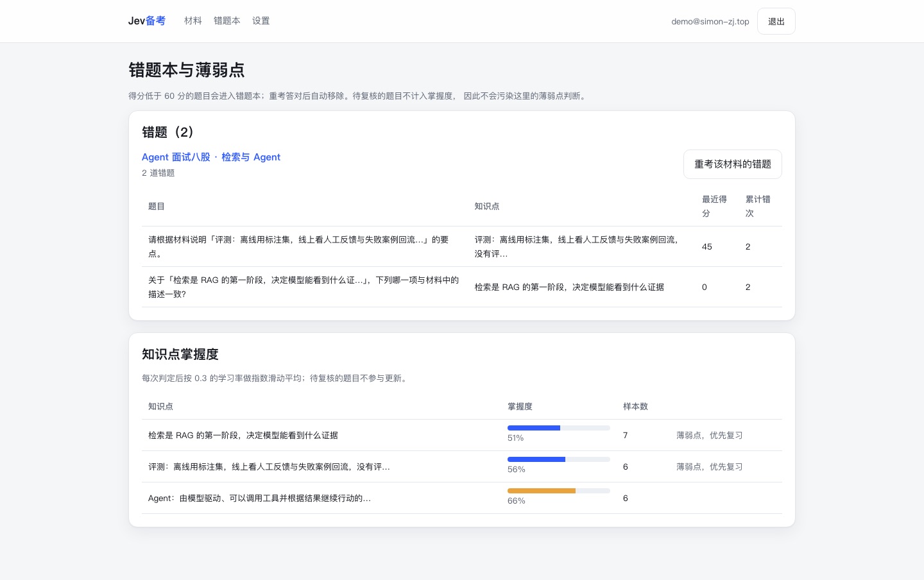
Task: Click the 题目 column header
Action: [x=157, y=207]
